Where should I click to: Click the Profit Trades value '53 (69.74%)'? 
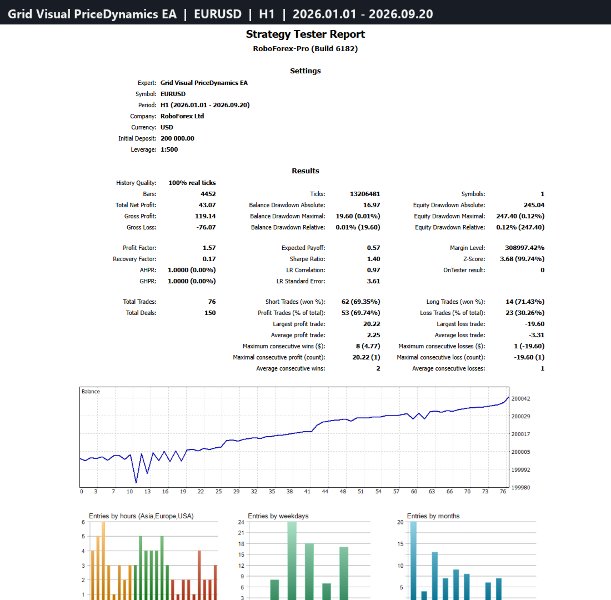(x=361, y=313)
